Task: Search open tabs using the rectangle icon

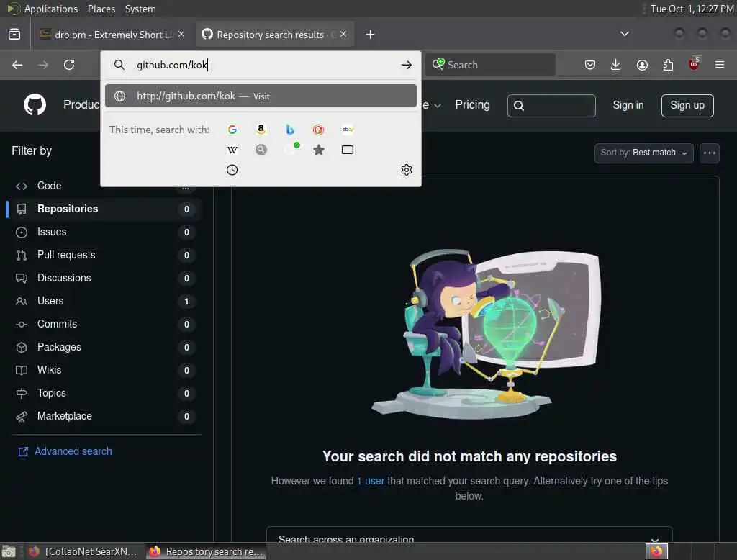Action: pos(348,150)
